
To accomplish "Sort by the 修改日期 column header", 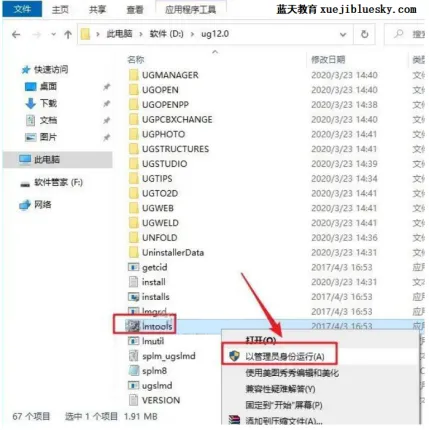I will [x=328, y=60].
